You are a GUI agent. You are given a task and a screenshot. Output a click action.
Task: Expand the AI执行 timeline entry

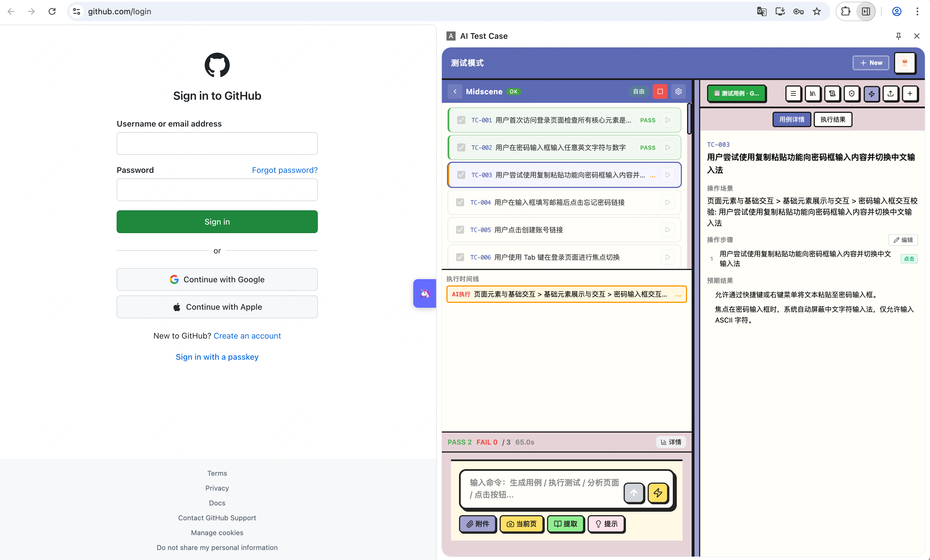(566, 294)
